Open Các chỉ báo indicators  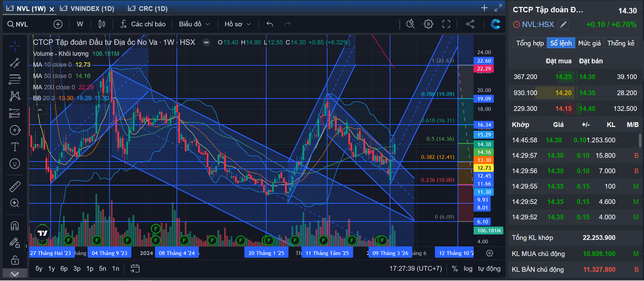point(143,24)
